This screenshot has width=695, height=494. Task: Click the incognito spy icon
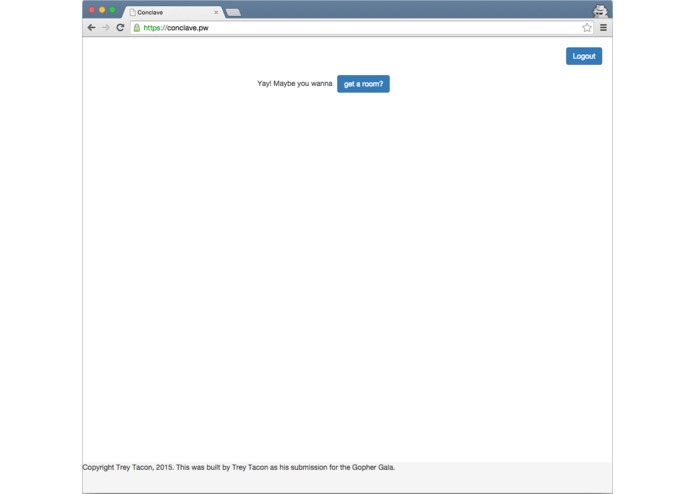[x=600, y=11]
